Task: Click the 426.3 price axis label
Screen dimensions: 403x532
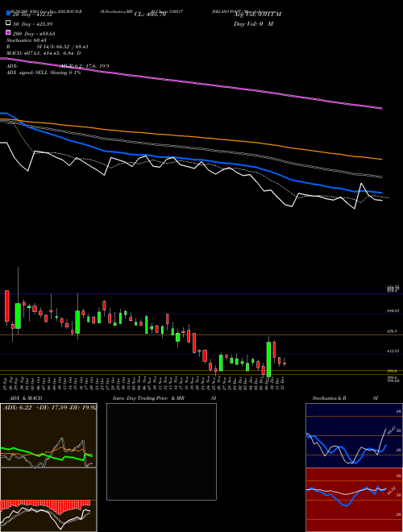Action: point(392,330)
